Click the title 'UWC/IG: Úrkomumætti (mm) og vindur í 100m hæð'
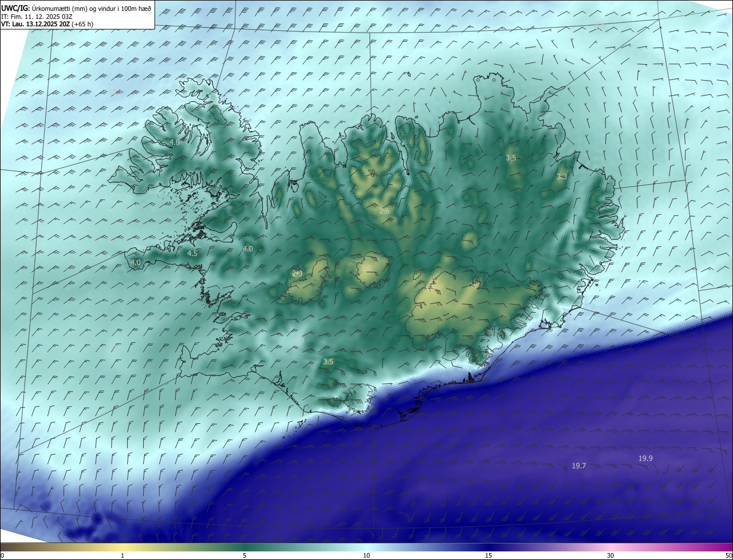 tap(77, 8)
